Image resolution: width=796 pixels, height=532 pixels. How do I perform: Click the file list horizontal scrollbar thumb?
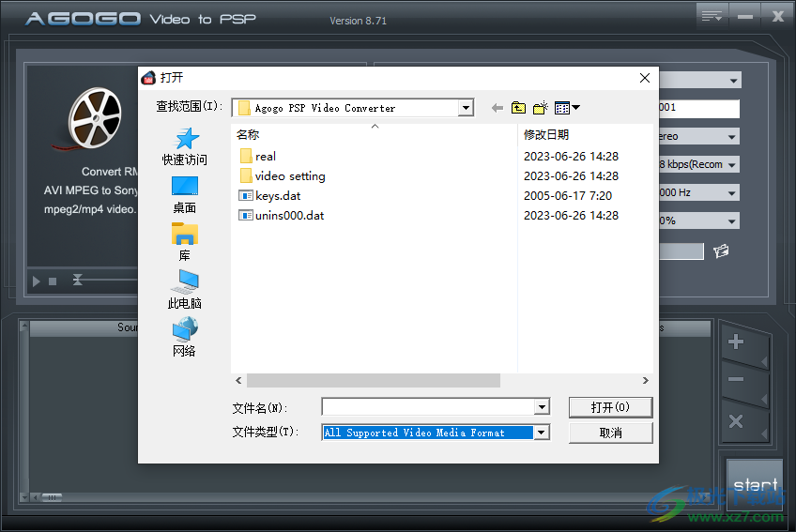[x=374, y=380]
